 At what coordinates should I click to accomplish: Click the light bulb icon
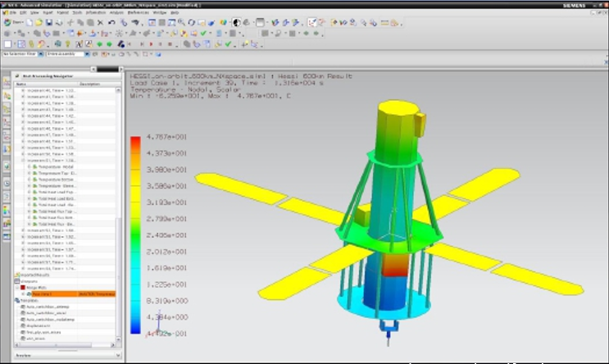[67, 44]
